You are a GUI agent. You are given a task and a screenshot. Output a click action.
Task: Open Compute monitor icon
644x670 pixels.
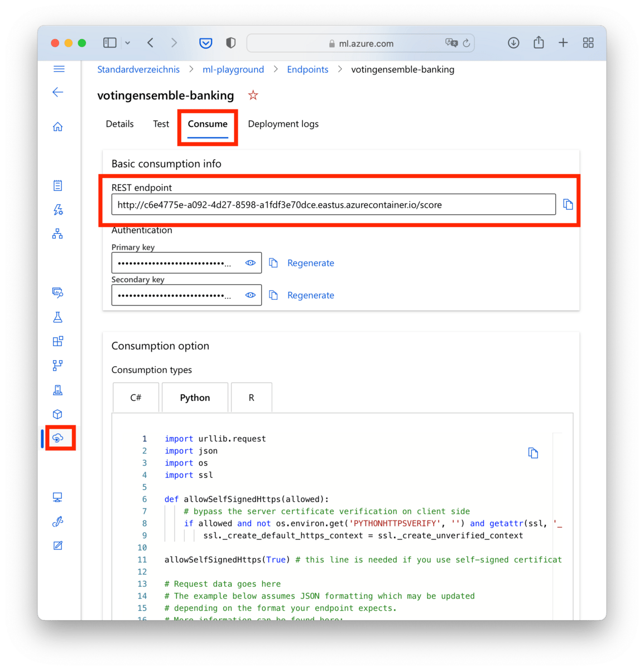[x=58, y=497]
